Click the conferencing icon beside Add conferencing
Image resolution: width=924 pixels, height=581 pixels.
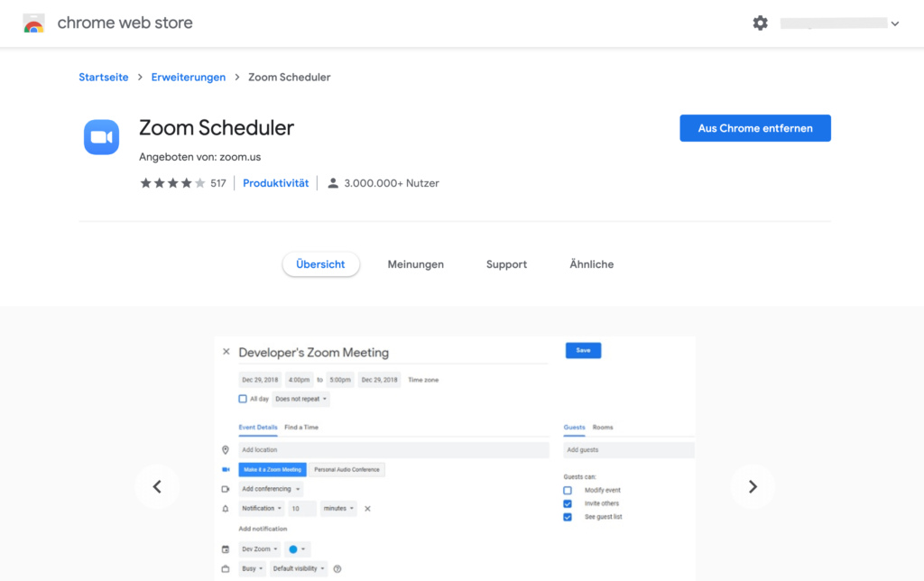pyautogui.click(x=225, y=489)
